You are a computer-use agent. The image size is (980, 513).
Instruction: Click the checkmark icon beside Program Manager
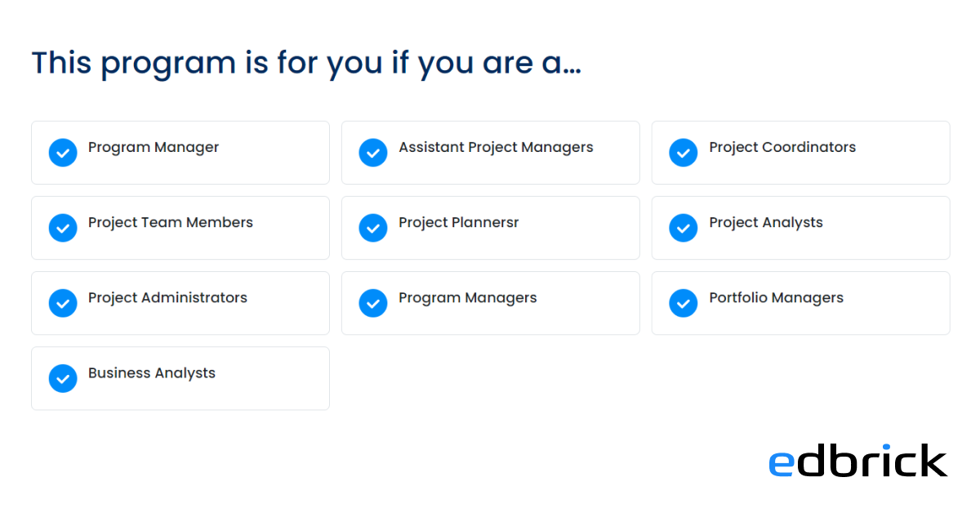point(63,153)
